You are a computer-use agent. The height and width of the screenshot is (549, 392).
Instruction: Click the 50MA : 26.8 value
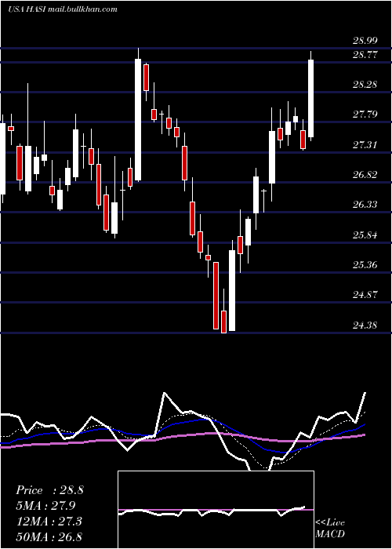pyautogui.click(x=49, y=536)
